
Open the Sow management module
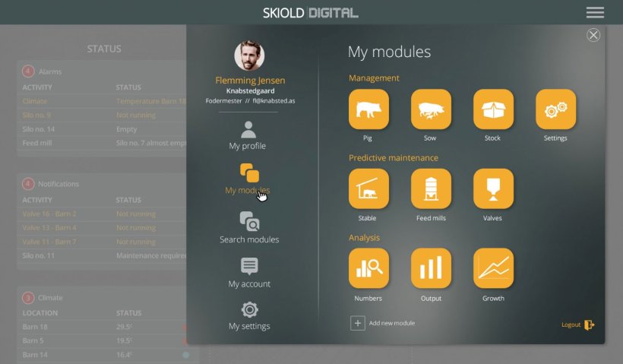(431, 109)
